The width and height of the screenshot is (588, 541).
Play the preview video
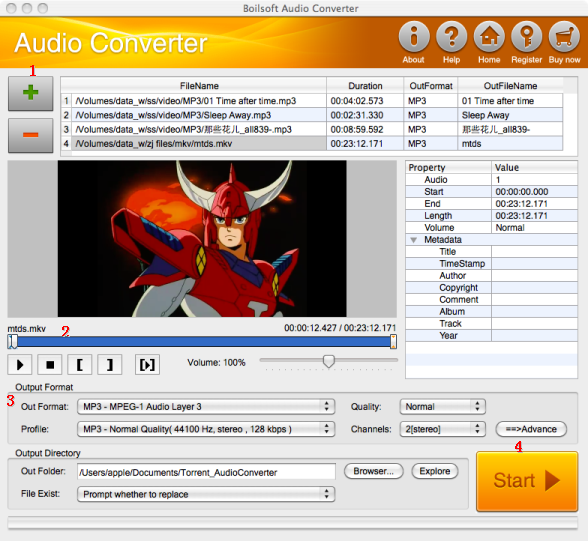point(20,364)
